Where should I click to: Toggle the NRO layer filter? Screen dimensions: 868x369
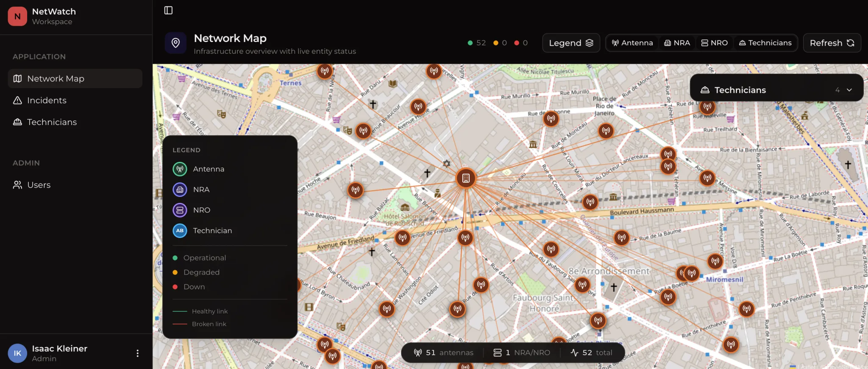coord(714,43)
